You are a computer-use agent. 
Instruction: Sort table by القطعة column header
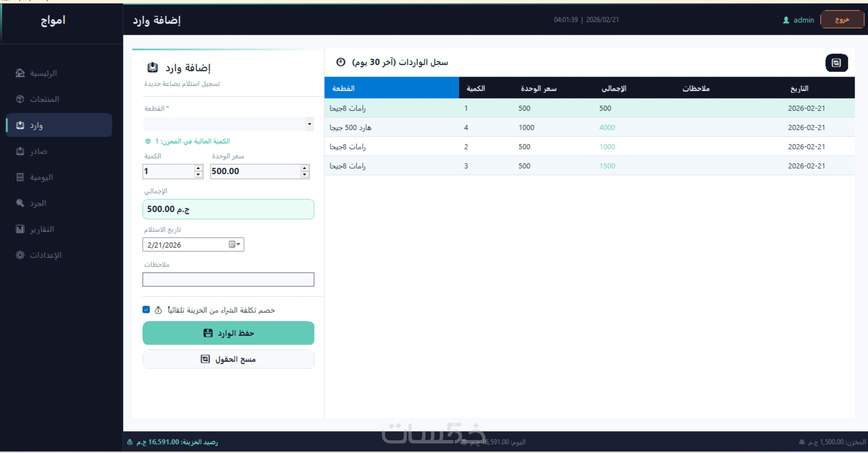[x=343, y=88]
